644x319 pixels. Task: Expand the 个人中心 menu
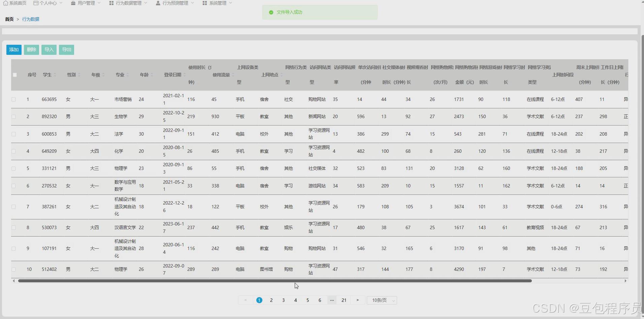point(48,3)
